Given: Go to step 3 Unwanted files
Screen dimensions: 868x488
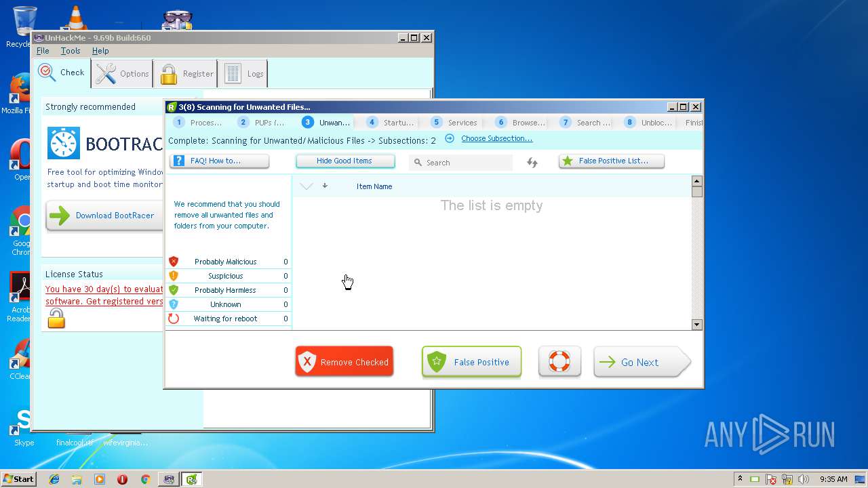Looking at the screenshot, I should 327,123.
